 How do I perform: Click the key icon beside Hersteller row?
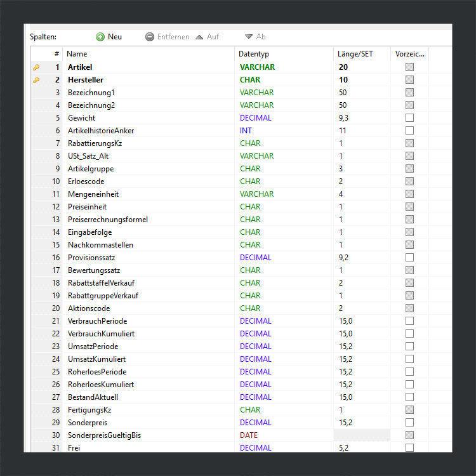click(x=36, y=80)
